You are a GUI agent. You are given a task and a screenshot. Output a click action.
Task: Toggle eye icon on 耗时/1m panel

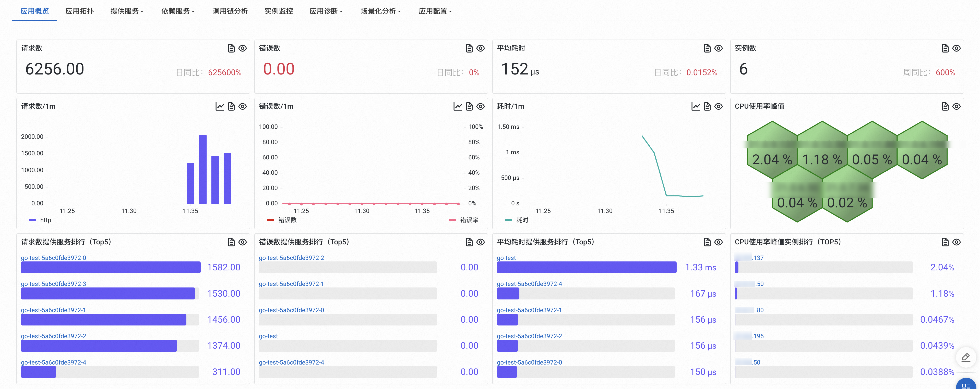tap(718, 106)
